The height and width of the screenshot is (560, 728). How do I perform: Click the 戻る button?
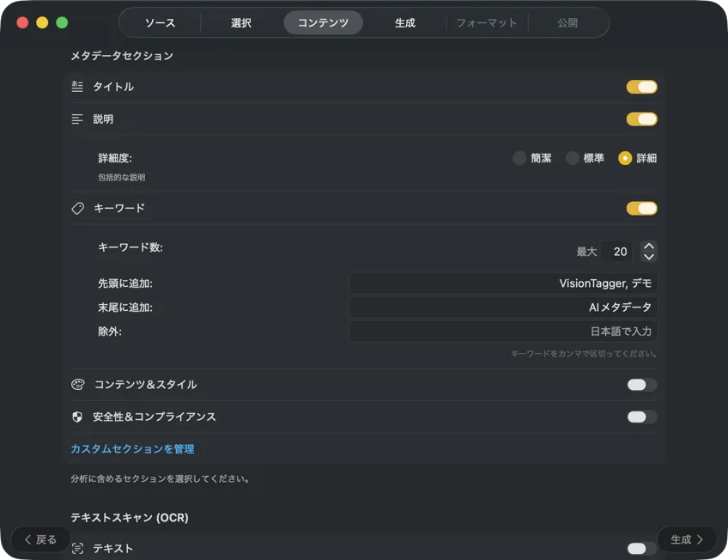point(39,539)
